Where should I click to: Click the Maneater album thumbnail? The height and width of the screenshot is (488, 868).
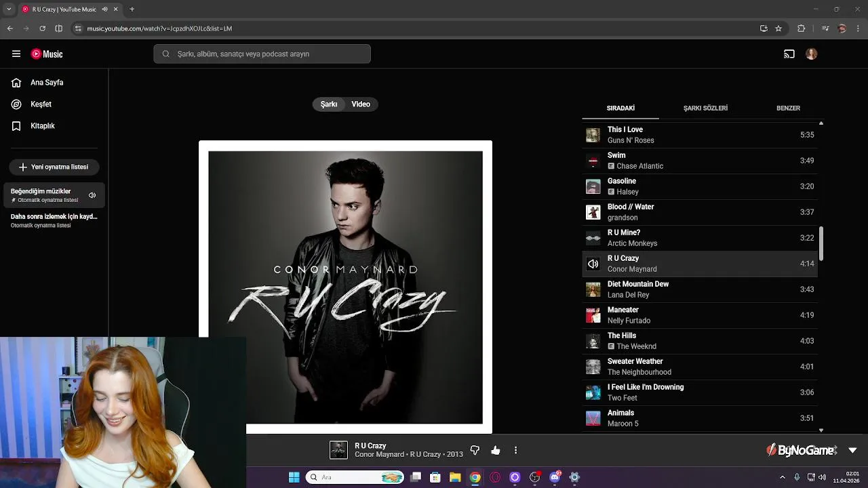click(593, 315)
